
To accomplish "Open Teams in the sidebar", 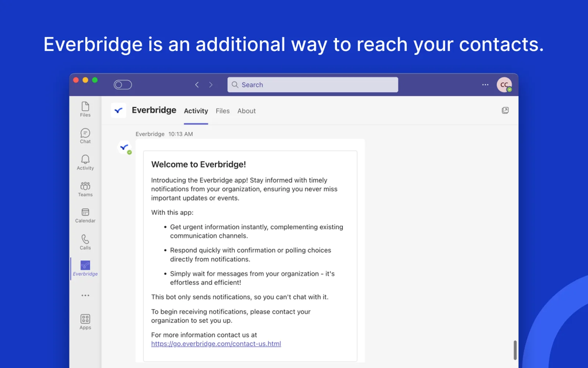I will (85, 189).
